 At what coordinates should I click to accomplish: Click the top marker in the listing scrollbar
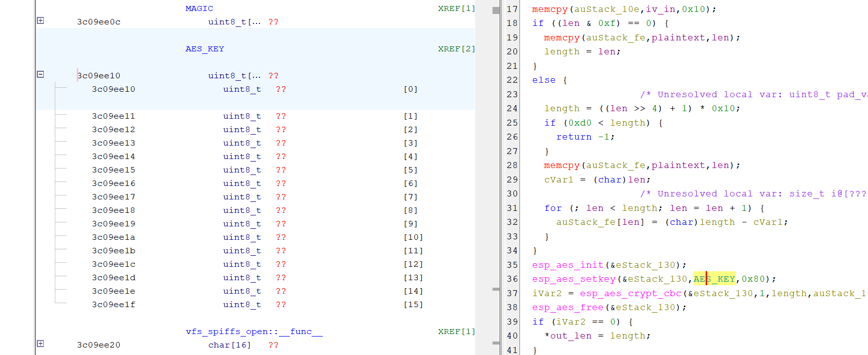coord(496,10)
